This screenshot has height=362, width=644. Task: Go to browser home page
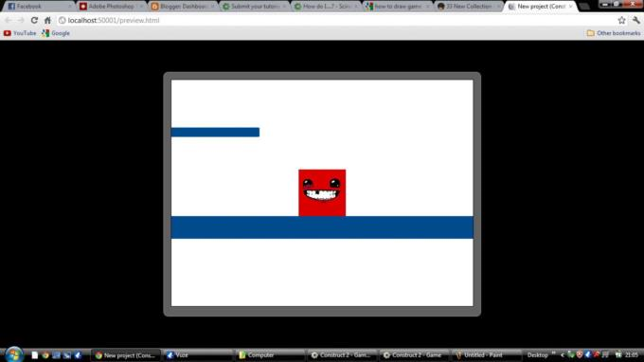[47, 20]
